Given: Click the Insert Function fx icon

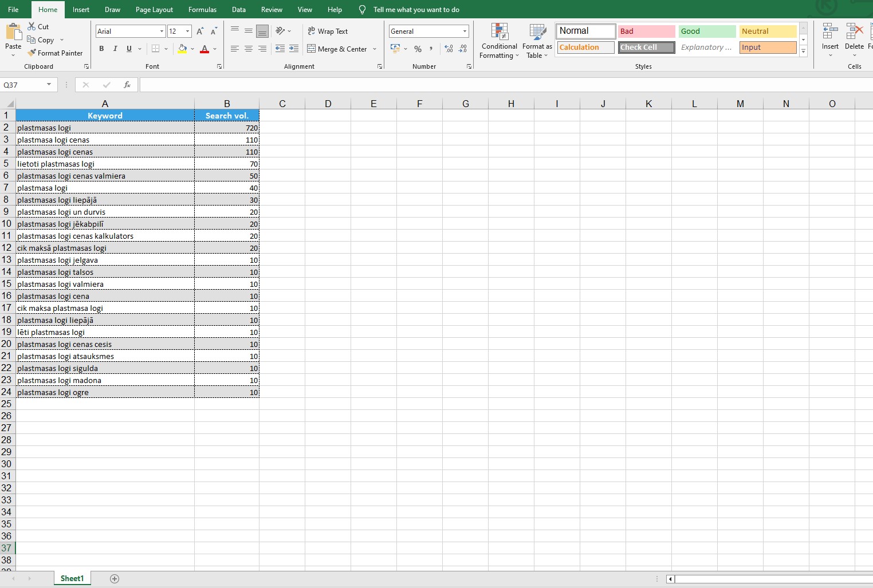Looking at the screenshot, I should pos(127,85).
